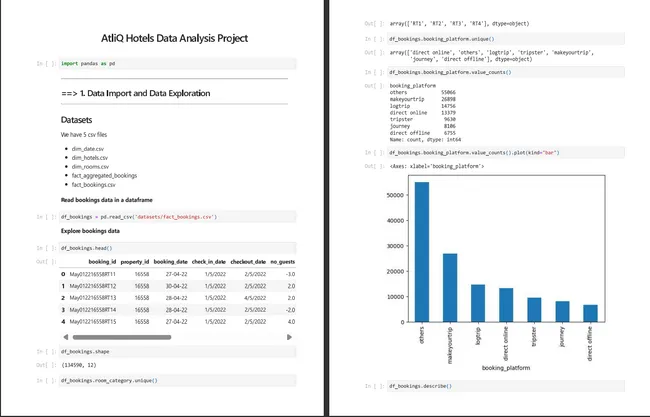Click the fact_aggregated_bookings list item
The height and width of the screenshot is (417, 650).
[104, 175]
